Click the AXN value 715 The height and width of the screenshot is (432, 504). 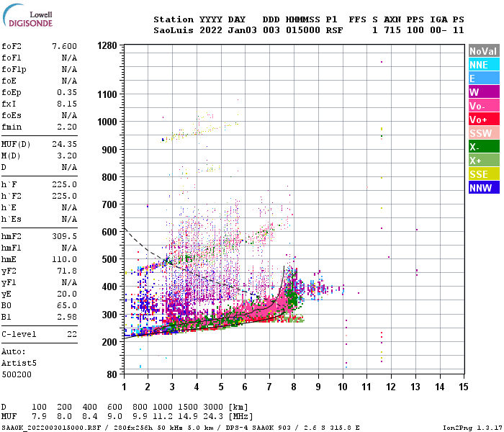pyautogui.click(x=392, y=30)
